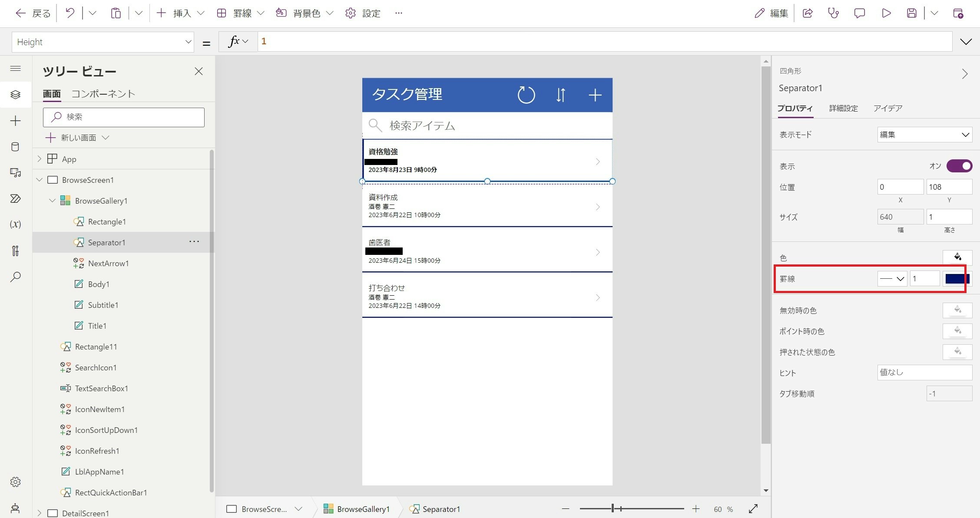Open the Data pane in sidebar

(15, 147)
